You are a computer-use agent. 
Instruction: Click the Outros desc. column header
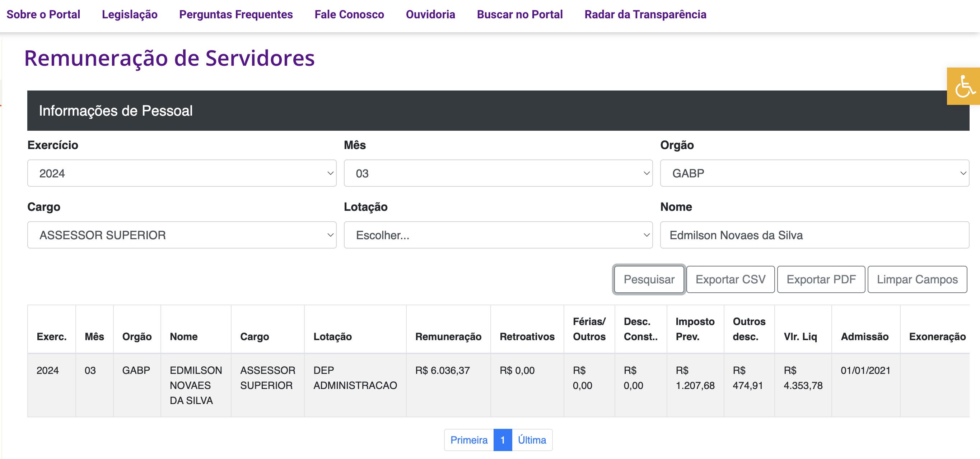pyautogui.click(x=749, y=329)
